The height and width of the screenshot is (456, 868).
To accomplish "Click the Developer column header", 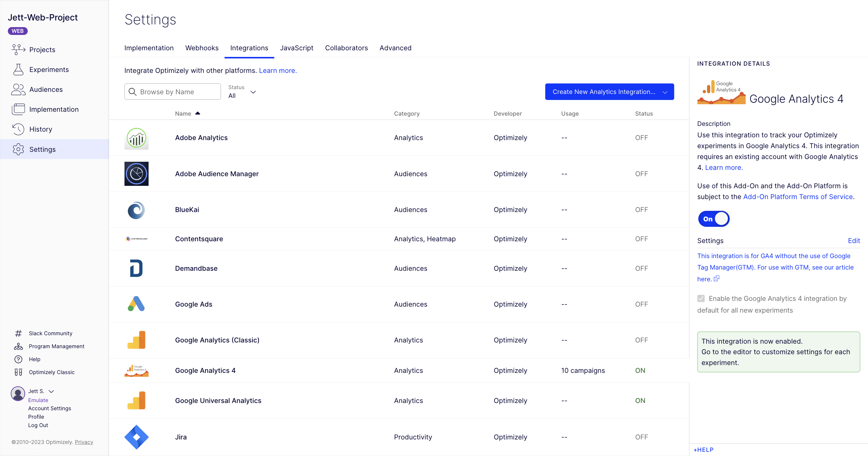I will point(508,114).
